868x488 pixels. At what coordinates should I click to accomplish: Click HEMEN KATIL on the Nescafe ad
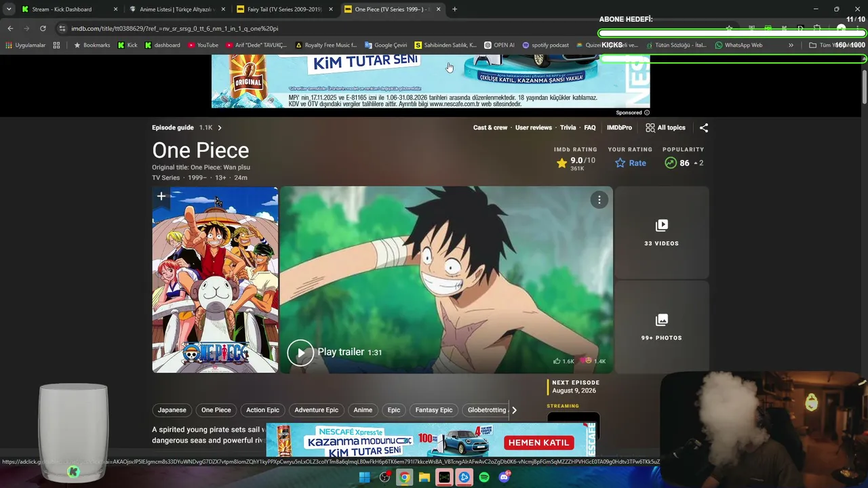[x=538, y=443]
